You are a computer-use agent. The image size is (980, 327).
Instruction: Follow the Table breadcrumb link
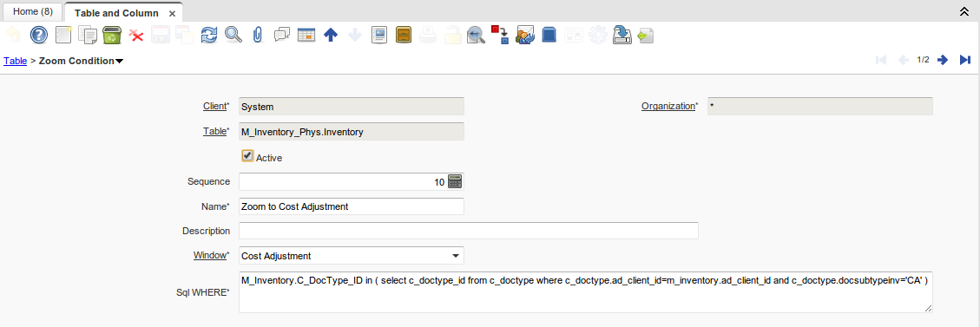15,61
